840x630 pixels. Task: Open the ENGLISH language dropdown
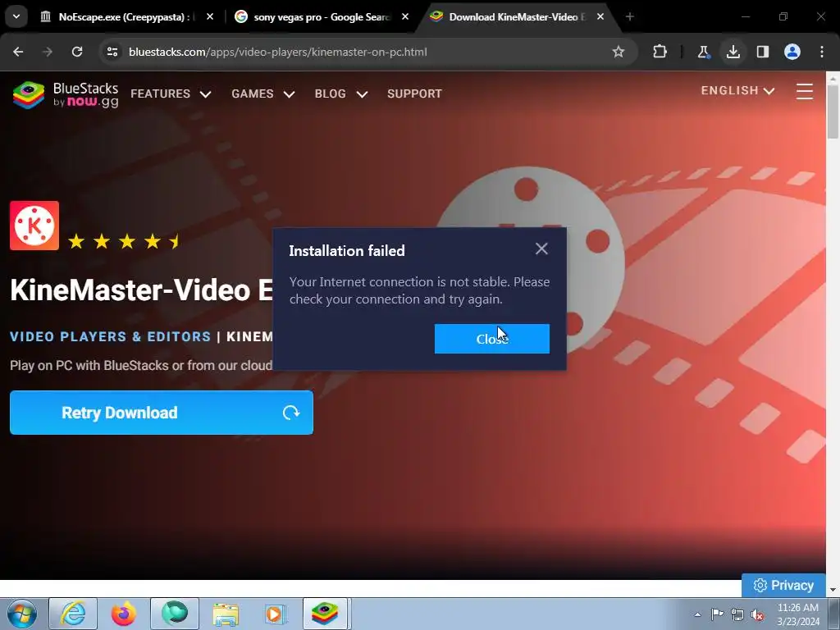(737, 90)
